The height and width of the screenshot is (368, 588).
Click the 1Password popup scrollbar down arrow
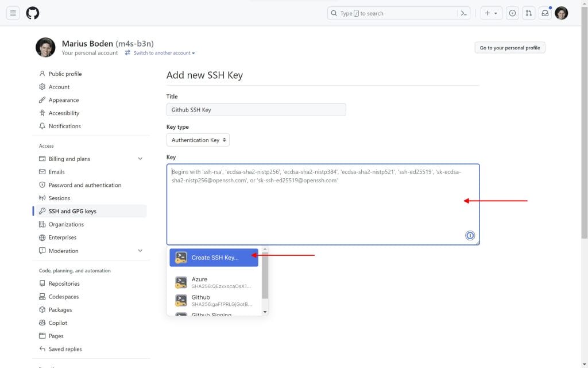tap(265, 312)
